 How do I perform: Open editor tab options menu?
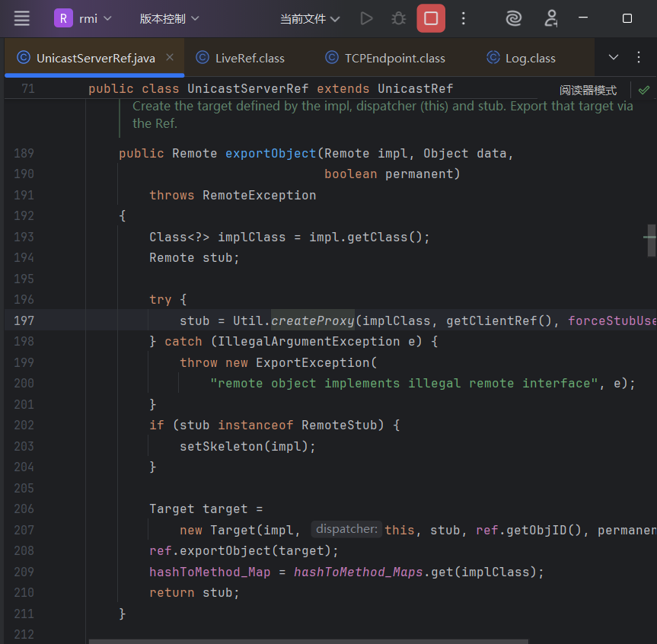(x=638, y=57)
